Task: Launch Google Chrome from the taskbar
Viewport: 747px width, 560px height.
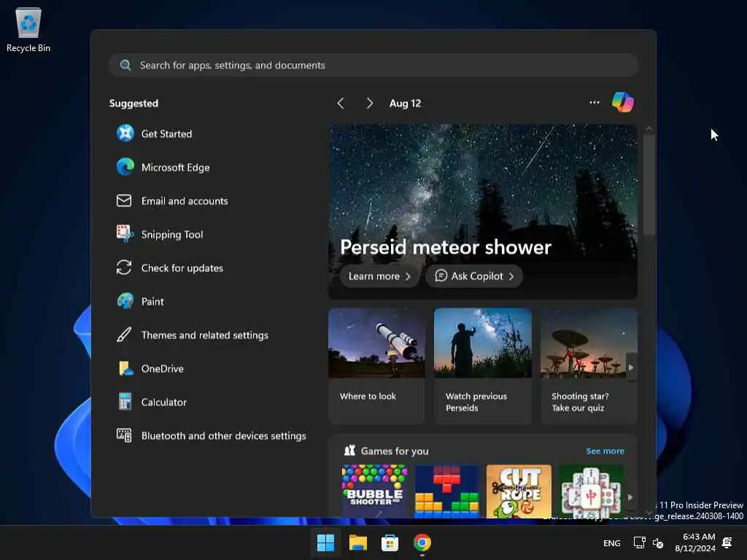Action: click(x=422, y=542)
